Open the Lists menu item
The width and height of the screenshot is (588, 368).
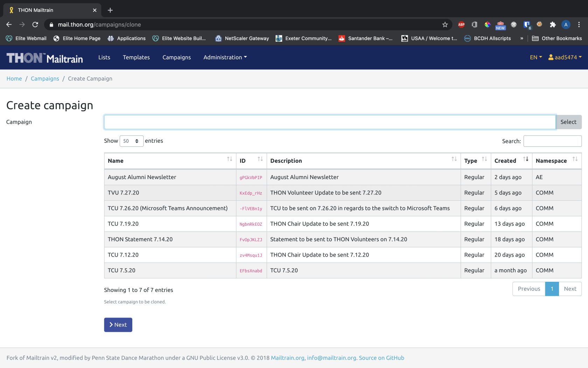pos(104,57)
